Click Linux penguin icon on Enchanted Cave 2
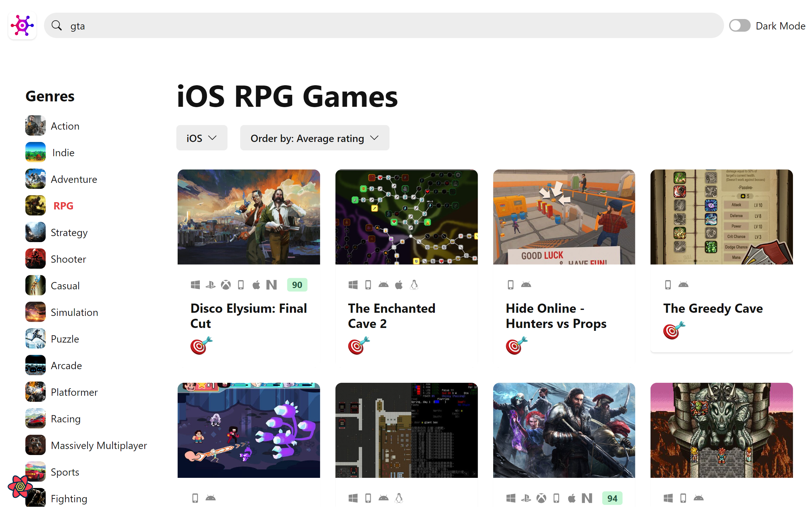 tap(414, 285)
